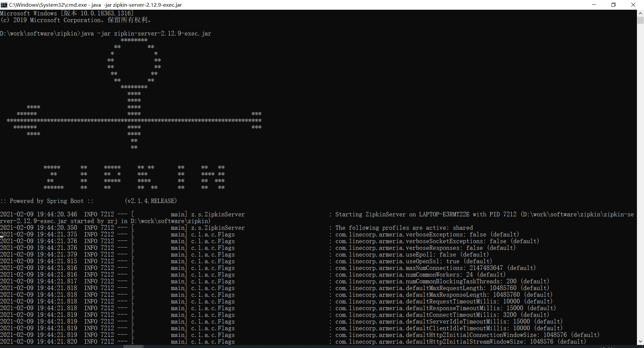
Task: Click the 'useOpenSsl: true (default)' log entry
Action: (x=414, y=261)
